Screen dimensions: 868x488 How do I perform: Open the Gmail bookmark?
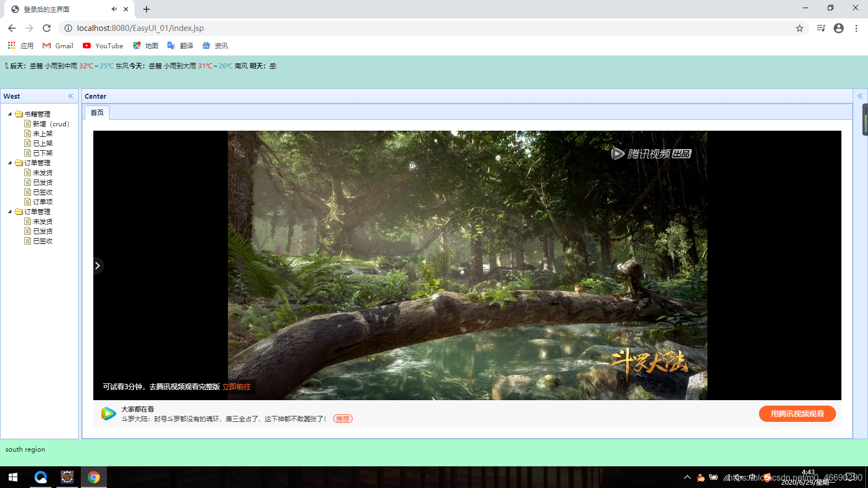(x=58, y=46)
